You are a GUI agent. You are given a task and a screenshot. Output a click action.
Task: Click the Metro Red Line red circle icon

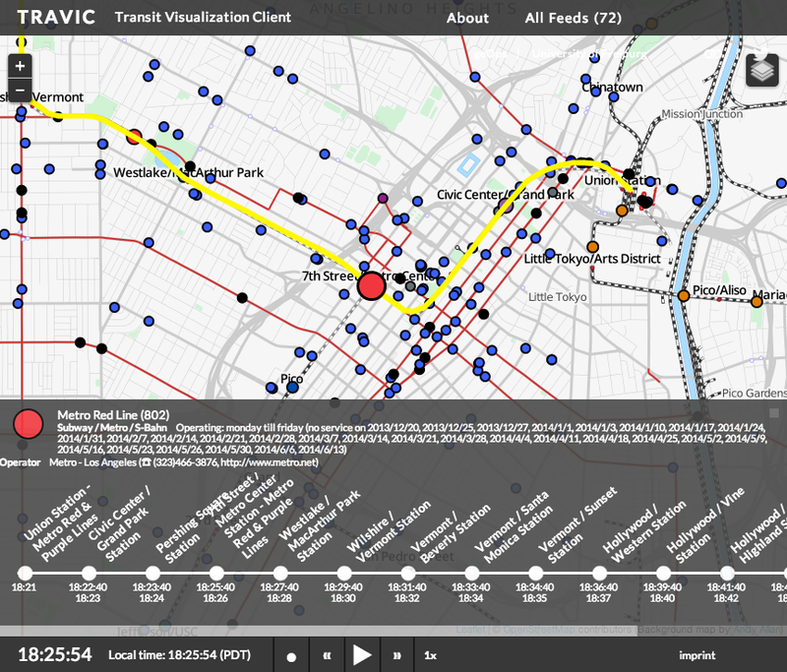pos(29,424)
